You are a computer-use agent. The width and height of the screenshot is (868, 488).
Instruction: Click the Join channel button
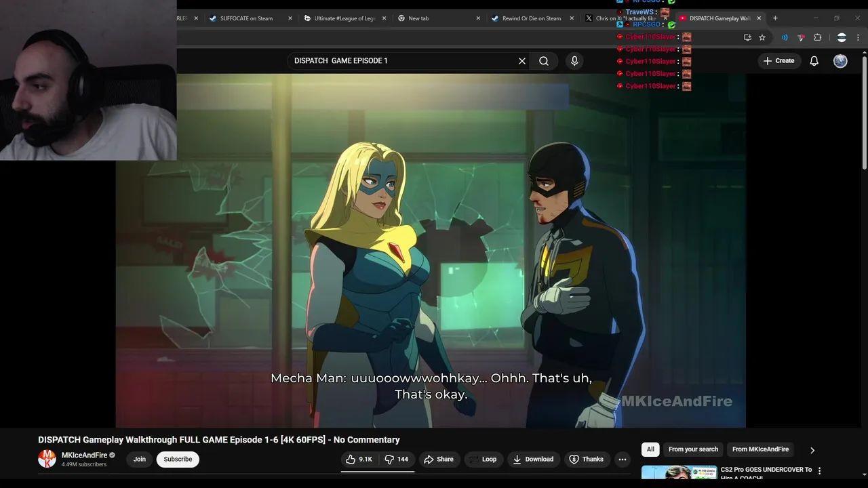(x=139, y=460)
